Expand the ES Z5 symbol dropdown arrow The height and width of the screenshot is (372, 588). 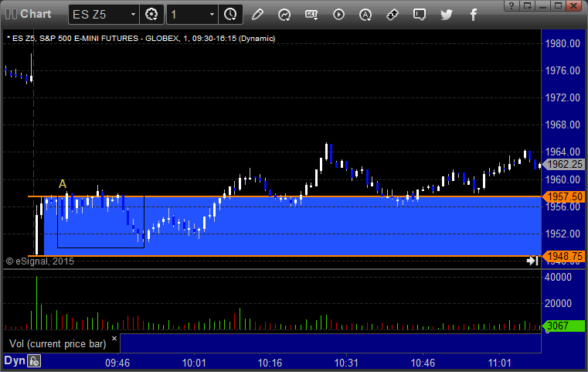pos(133,15)
